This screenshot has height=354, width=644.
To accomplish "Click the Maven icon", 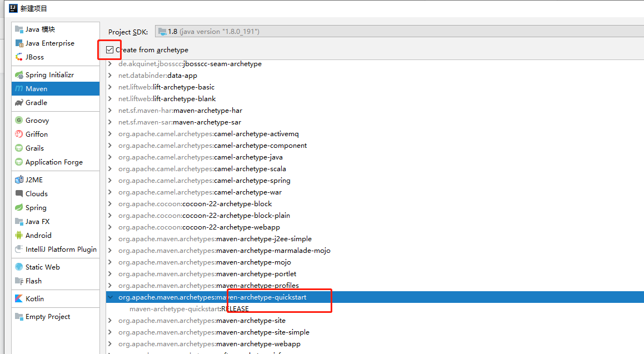I will [19, 89].
